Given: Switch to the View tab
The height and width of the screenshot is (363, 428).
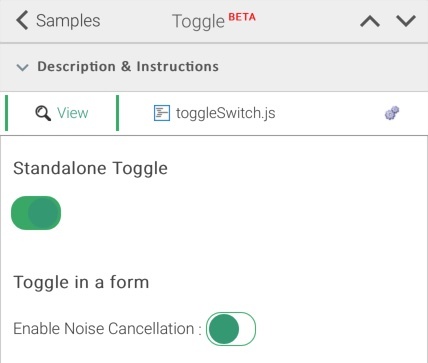Looking at the screenshot, I should (x=62, y=113).
